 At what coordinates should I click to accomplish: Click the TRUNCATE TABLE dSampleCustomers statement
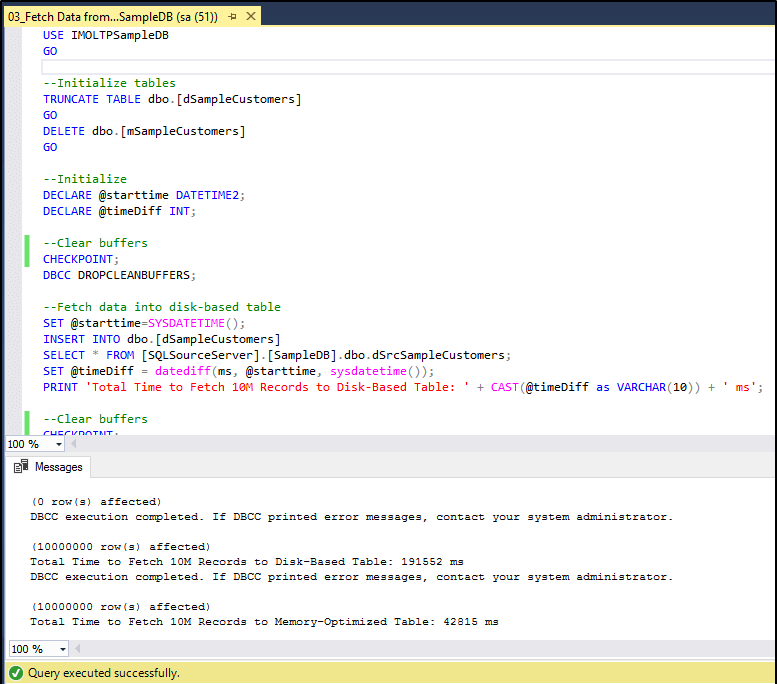171,99
